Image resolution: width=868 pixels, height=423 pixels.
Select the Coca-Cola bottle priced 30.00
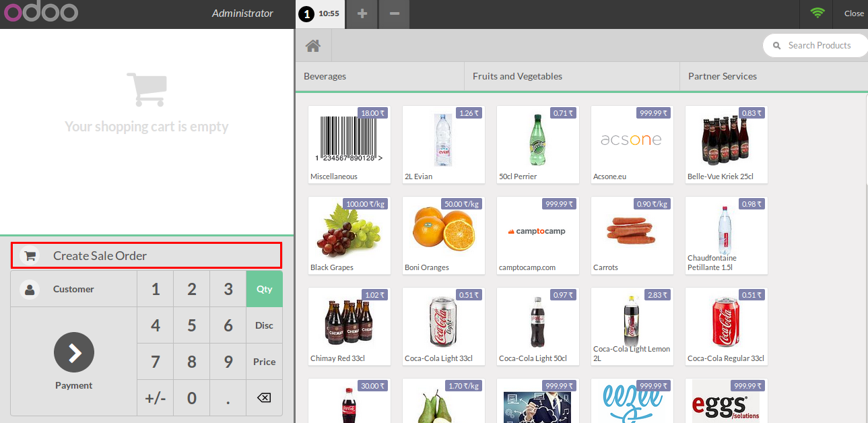click(x=349, y=401)
